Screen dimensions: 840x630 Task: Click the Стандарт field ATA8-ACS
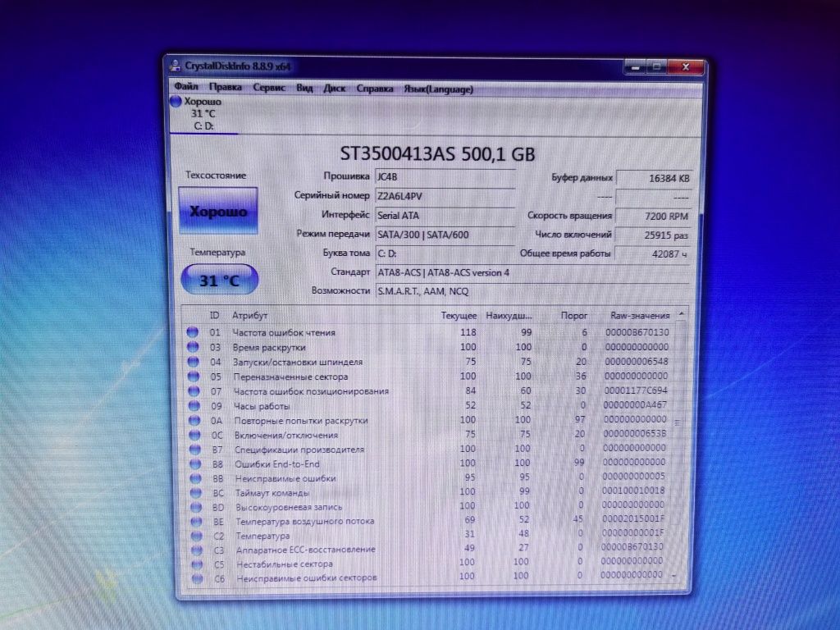(x=532, y=272)
